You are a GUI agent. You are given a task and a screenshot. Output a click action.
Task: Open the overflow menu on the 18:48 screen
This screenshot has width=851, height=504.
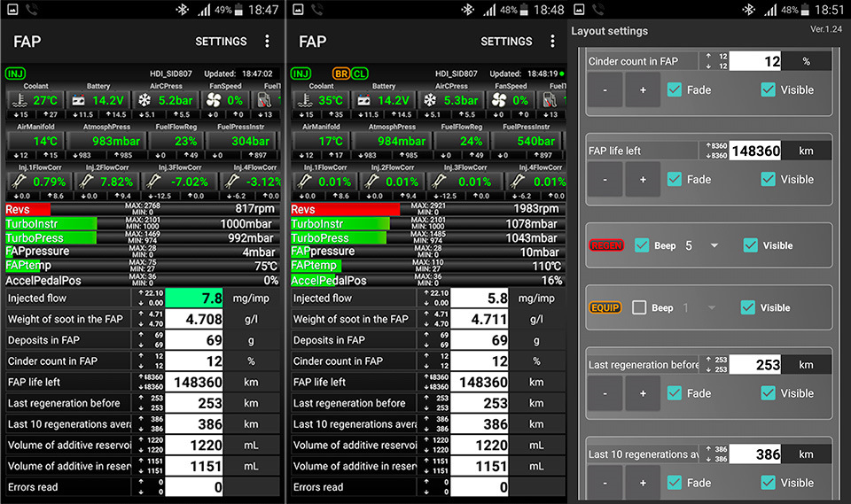tap(552, 42)
